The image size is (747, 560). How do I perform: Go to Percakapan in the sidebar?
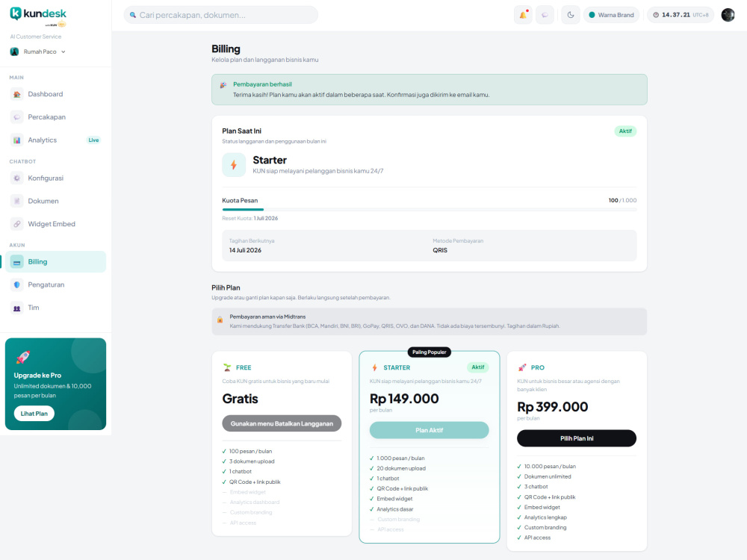(x=55, y=116)
